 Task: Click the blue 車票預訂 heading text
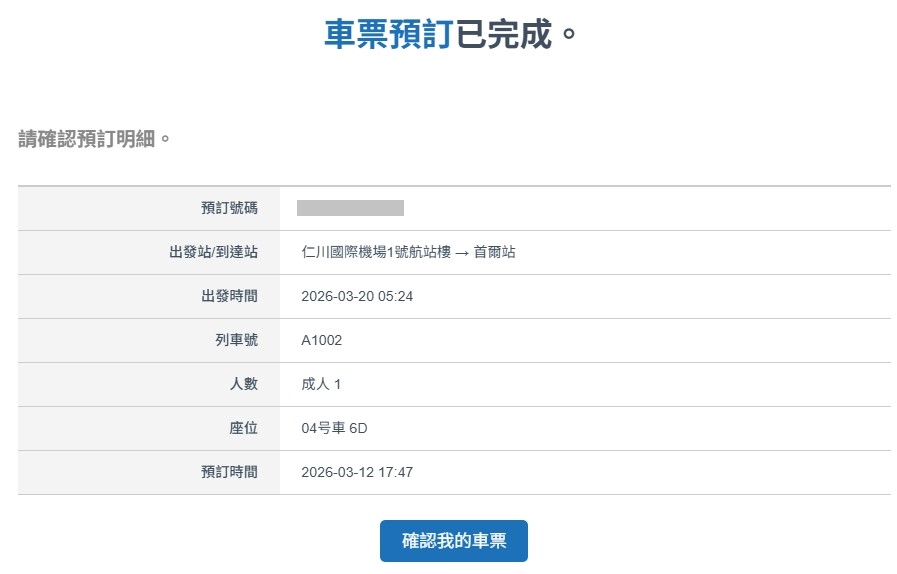point(387,34)
